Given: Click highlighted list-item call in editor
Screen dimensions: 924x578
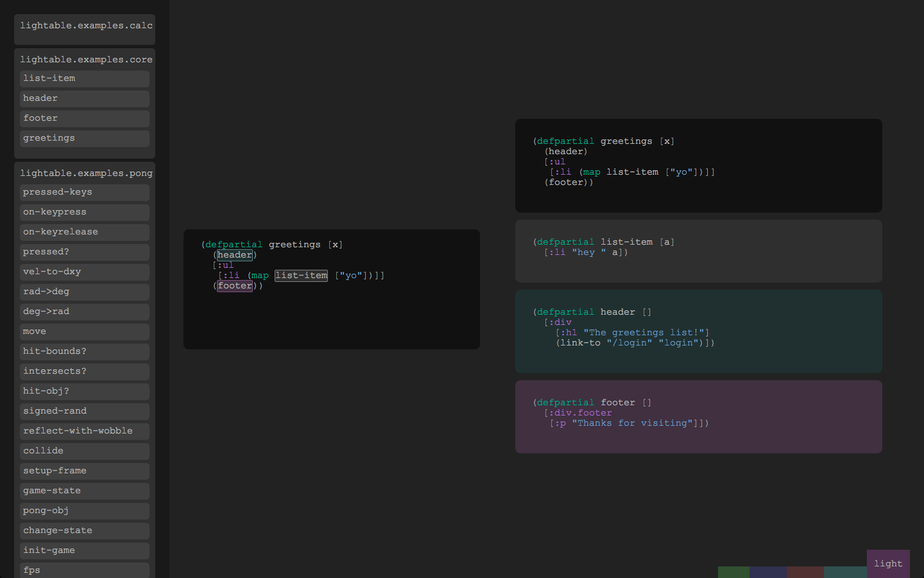Looking at the screenshot, I should point(301,276).
